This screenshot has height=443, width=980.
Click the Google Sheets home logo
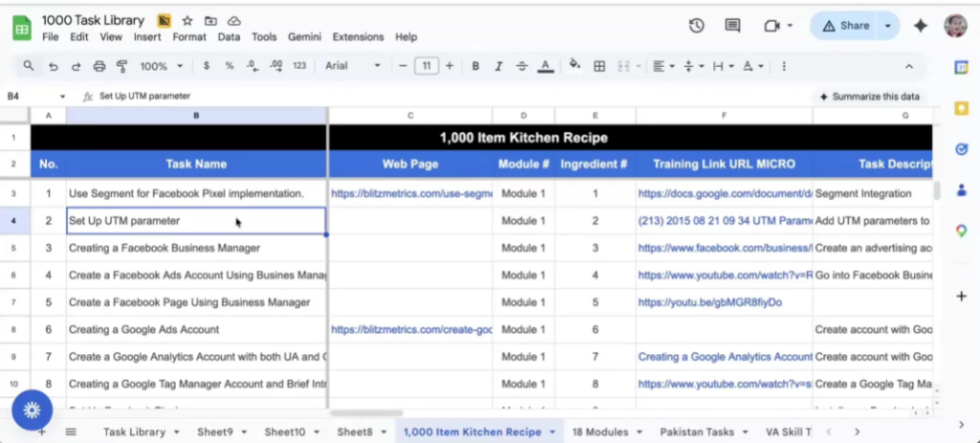pyautogui.click(x=22, y=28)
